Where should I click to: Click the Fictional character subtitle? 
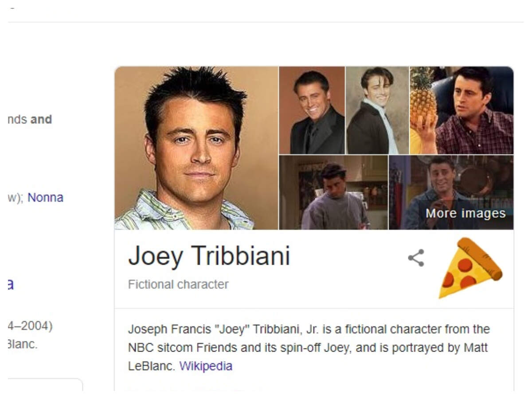(x=178, y=284)
